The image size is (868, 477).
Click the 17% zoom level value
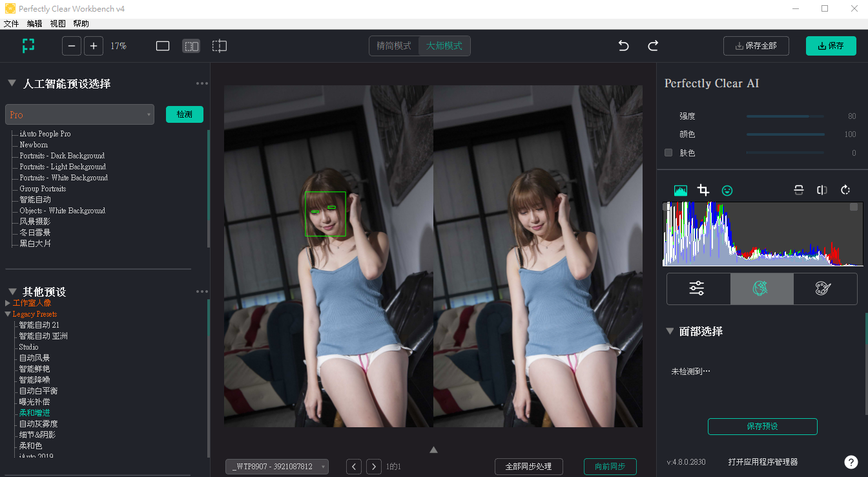click(x=118, y=46)
